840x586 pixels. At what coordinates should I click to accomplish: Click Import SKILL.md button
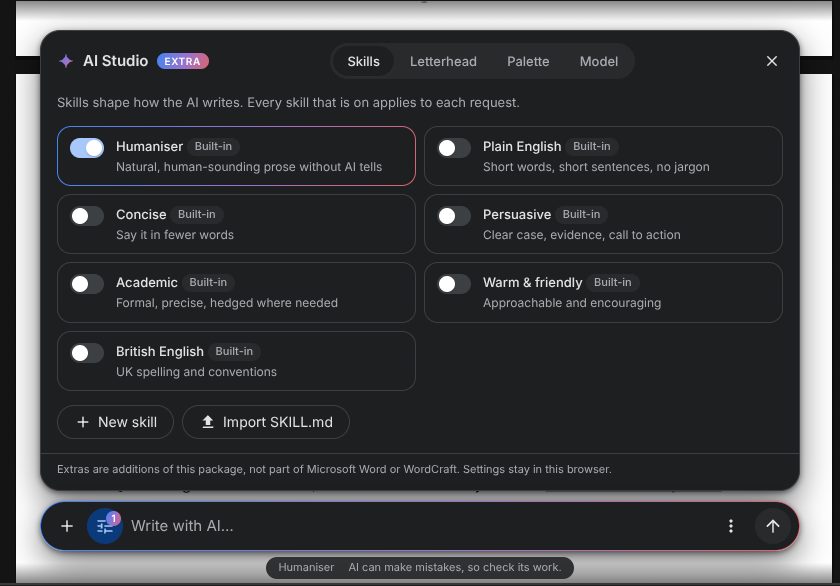coord(266,422)
